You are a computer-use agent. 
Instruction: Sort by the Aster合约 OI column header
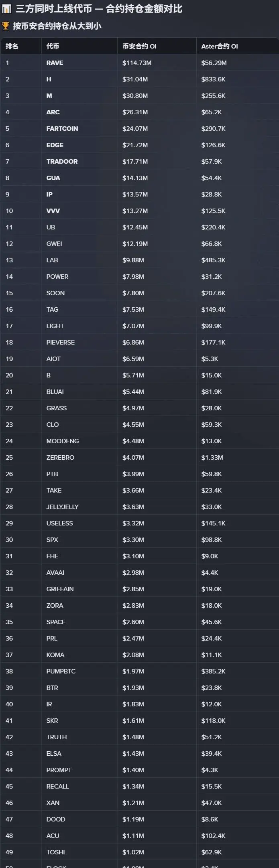(220, 46)
